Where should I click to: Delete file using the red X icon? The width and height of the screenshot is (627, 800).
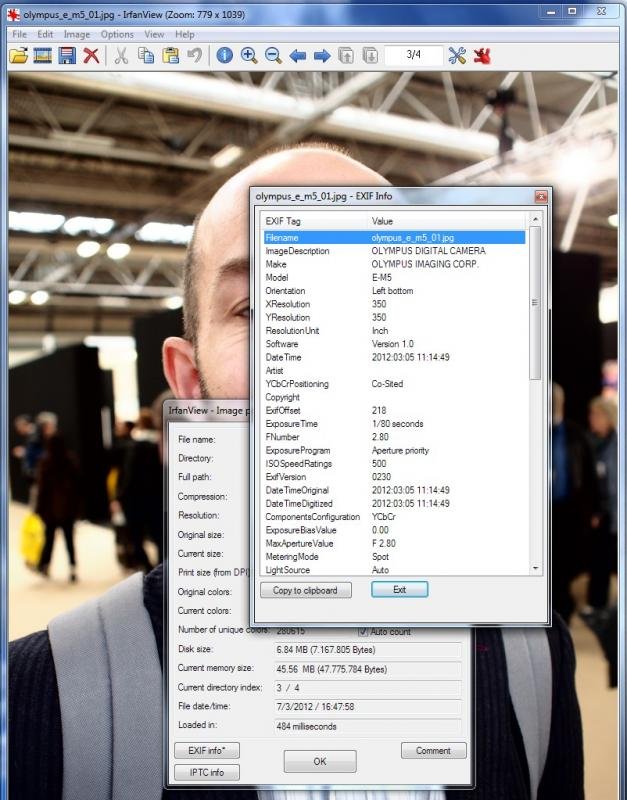click(91, 55)
